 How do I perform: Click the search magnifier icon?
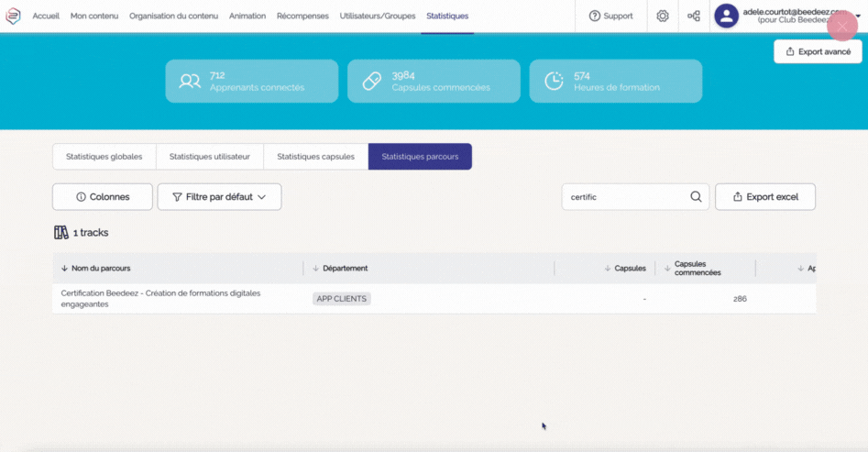pyautogui.click(x=696, y=196)
